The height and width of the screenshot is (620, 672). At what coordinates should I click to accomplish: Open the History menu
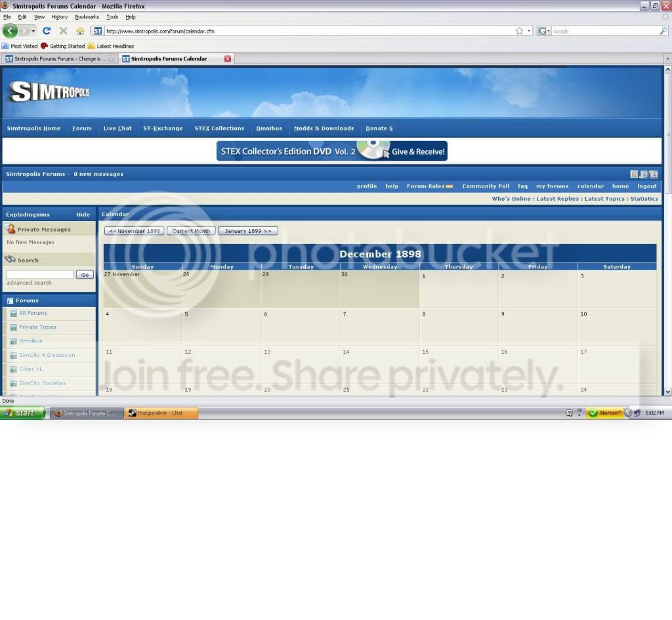tap(60, 17)
